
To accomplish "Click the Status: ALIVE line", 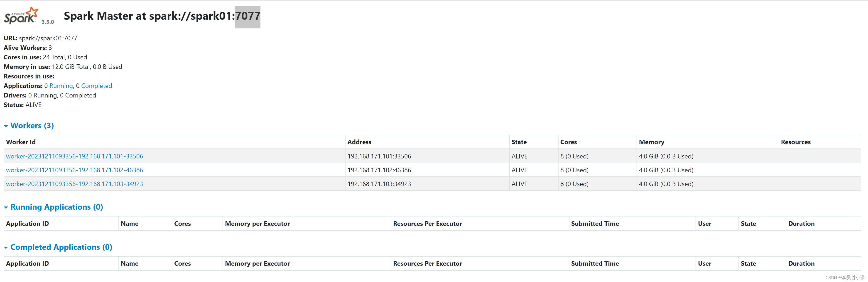I will coord(22,105).
